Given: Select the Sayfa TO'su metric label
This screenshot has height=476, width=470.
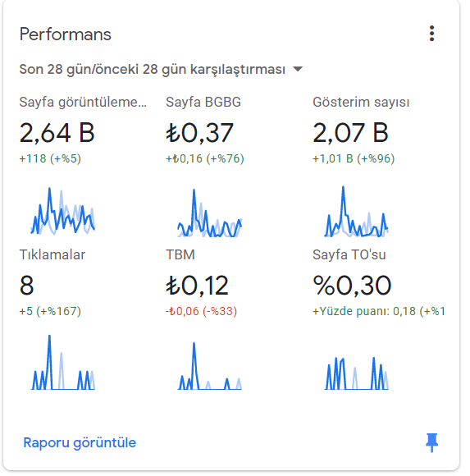Looking at the screenshot, I should click(349, 254).
